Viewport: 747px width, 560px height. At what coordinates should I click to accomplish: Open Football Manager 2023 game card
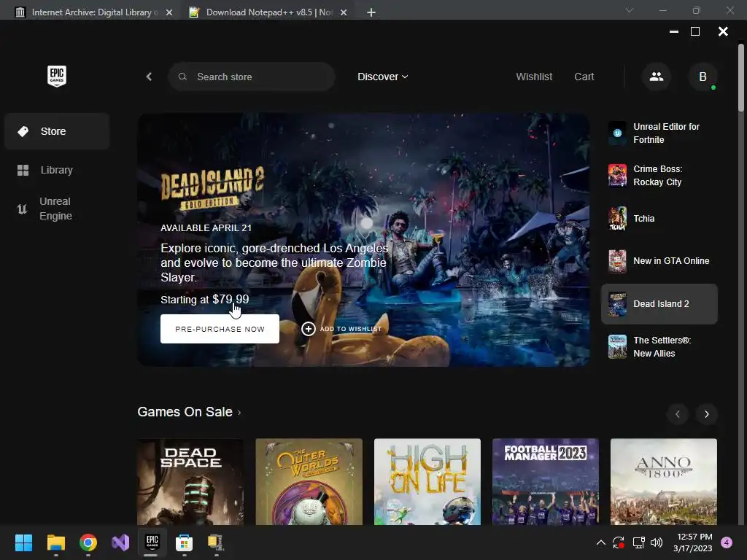coord(546,481)
